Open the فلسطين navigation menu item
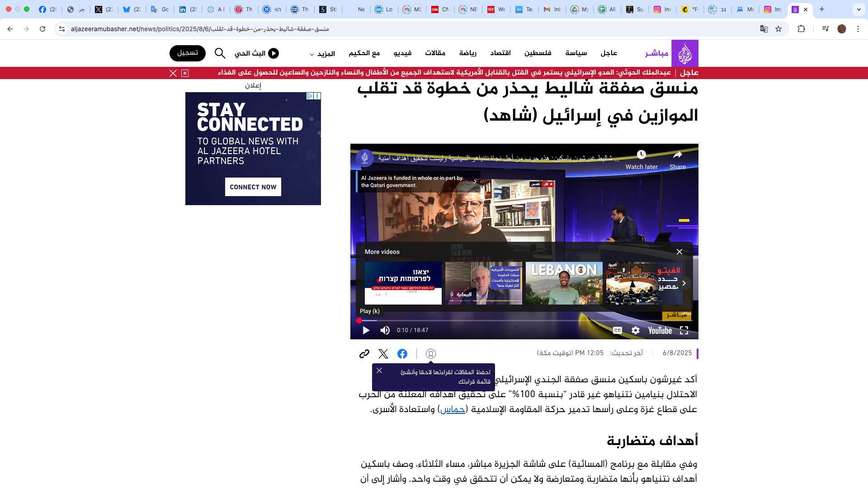This screenshot has width=868, height=488. click(538, 53)
